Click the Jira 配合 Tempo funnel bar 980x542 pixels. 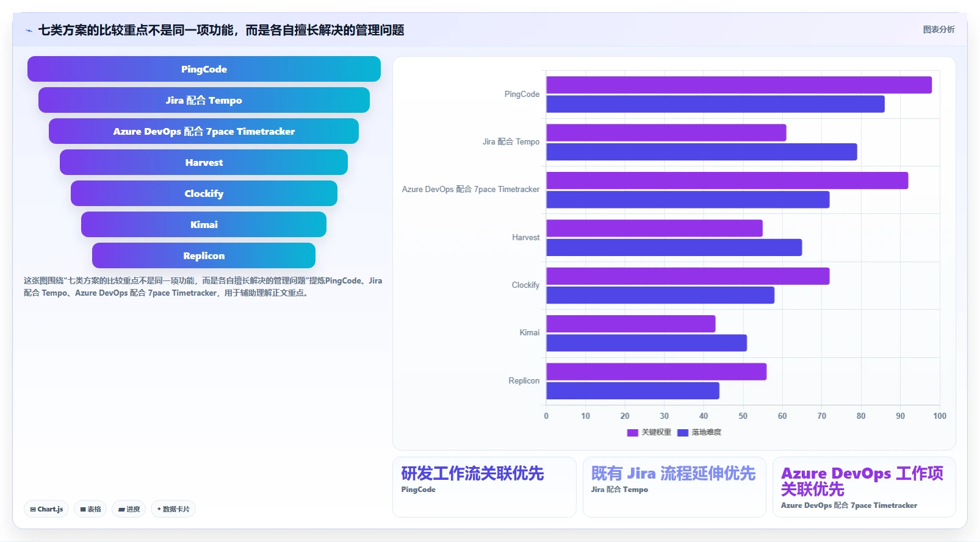tap(204, 100)
